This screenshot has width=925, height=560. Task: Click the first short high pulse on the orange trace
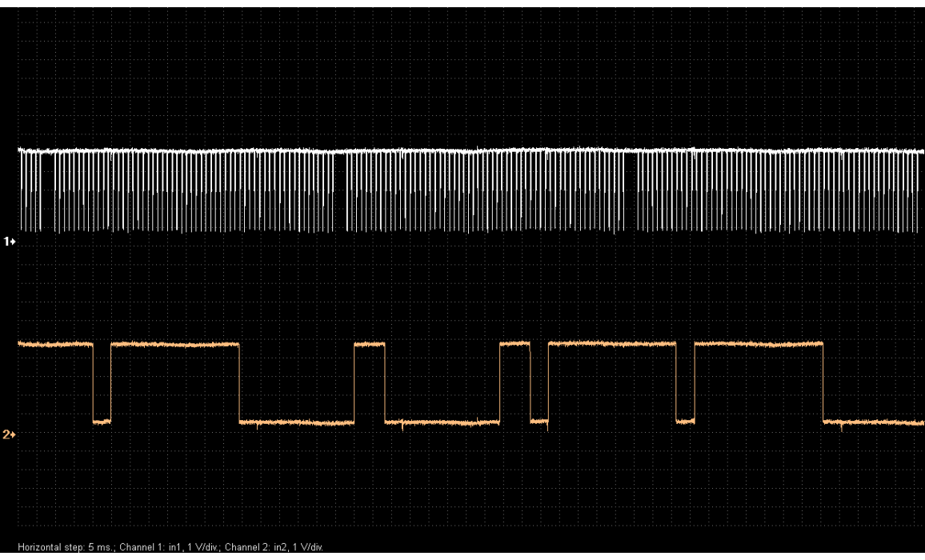point(369,344)
